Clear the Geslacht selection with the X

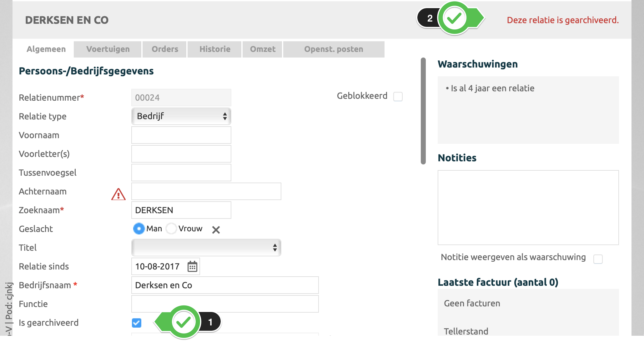coord(216,230)
